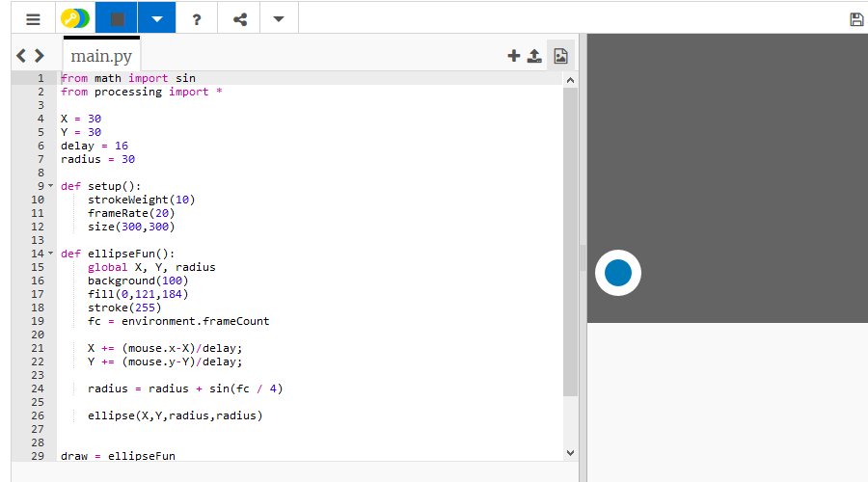Select the main.py tab
This screenshot has width=868, height=482.
tap(101, 56)
